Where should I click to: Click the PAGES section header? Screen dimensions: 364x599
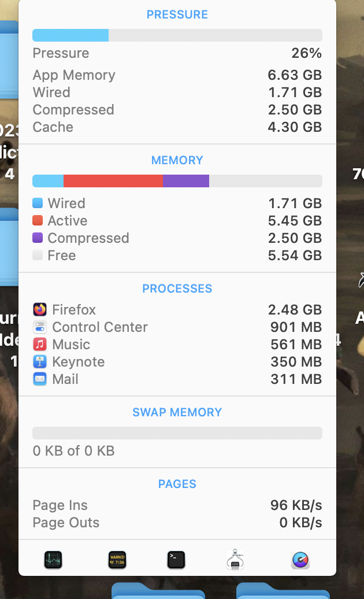[177, 484]
